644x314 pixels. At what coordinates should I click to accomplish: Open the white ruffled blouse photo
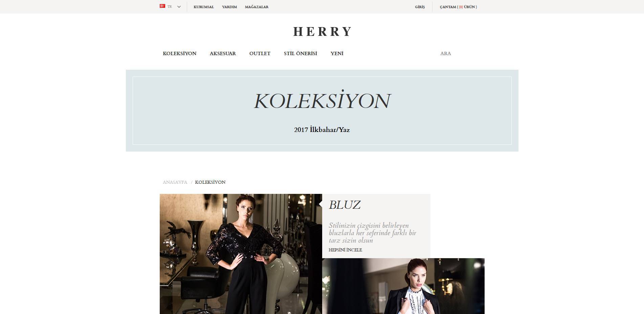click(x=403, y=286)
